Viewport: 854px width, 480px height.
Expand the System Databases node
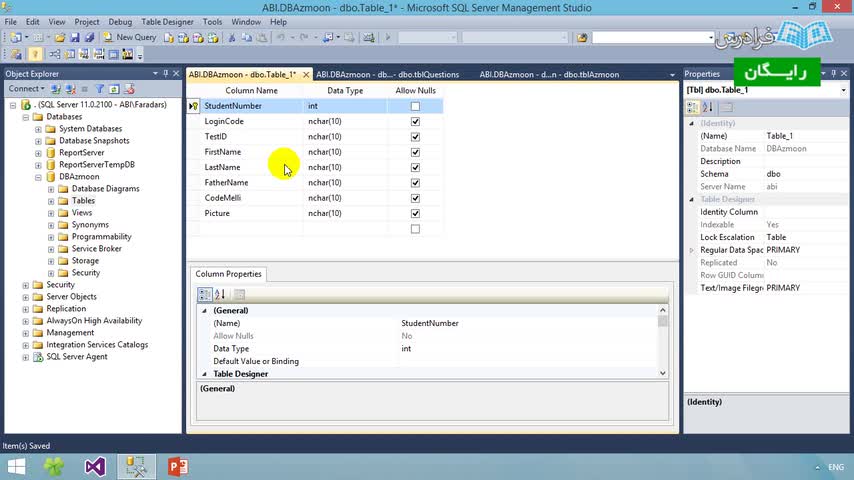(38, 129)
